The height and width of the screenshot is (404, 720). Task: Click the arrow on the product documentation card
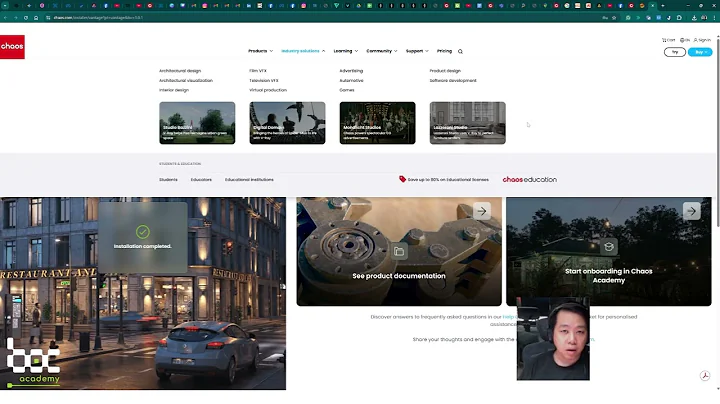tap(482, 211)
